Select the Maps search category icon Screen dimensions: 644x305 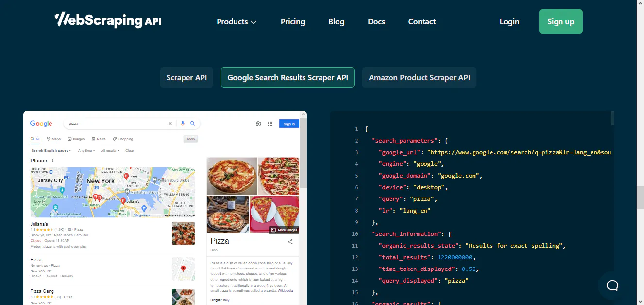49,139
